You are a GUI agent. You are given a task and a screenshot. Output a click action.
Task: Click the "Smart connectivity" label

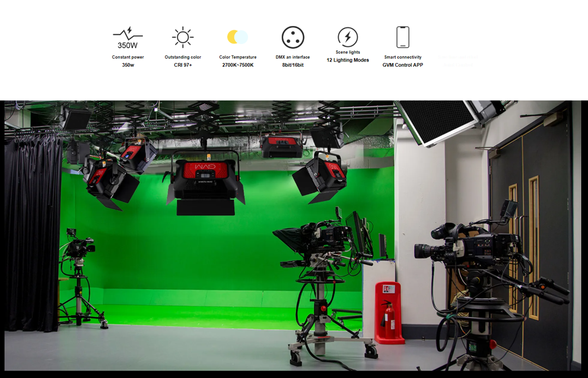coord(403,57)
